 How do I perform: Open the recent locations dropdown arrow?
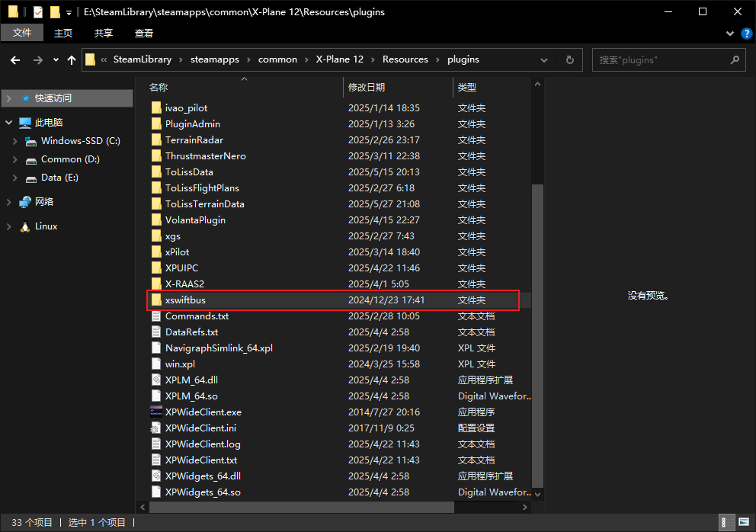point(56,60)
